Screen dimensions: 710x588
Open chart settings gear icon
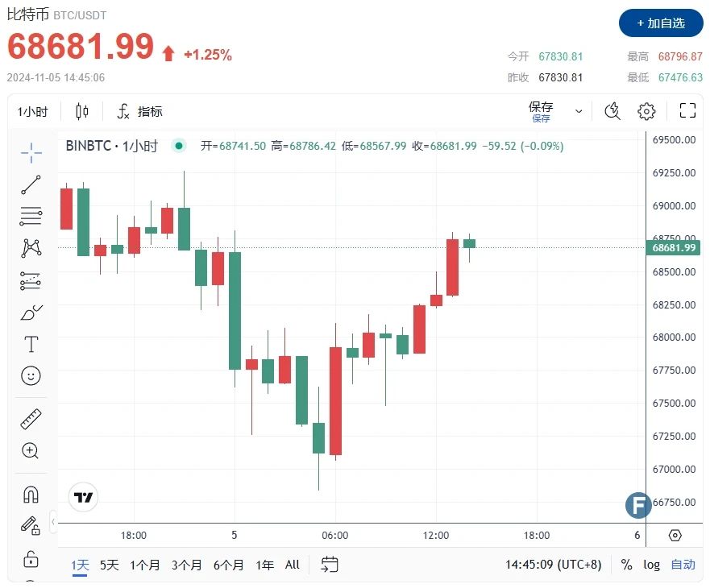646,111
